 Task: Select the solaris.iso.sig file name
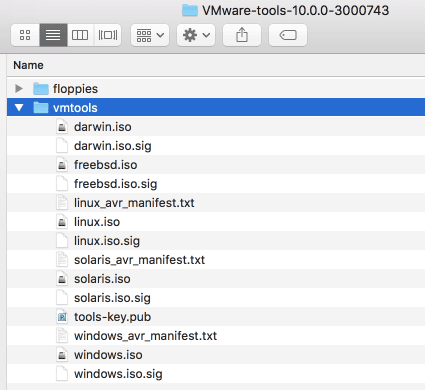pos(112,298)
